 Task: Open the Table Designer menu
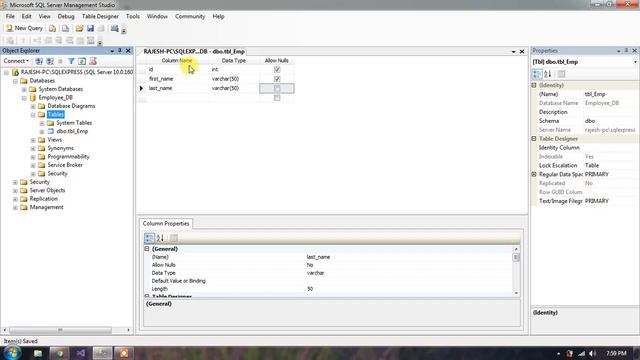tap(100, 16)
